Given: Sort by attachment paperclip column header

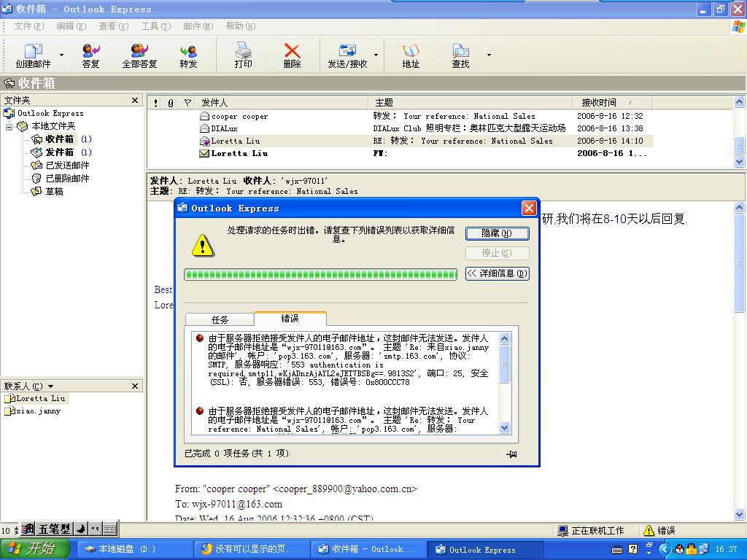Looking at the screenshot, I should point(171,102).
